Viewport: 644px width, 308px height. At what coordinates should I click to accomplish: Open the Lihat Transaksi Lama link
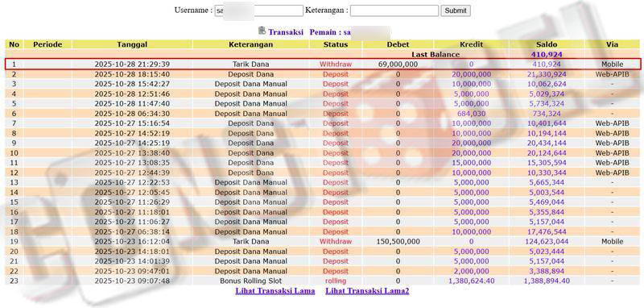tap(275, 291)
